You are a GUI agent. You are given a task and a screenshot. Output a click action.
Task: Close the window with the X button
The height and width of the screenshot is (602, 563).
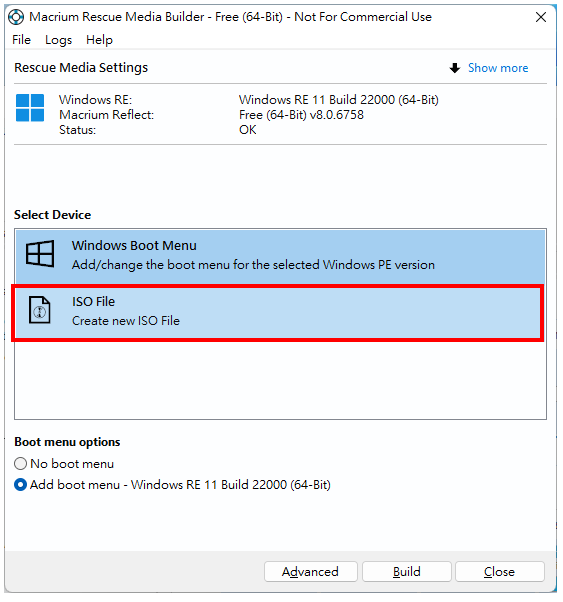point(541,17)
